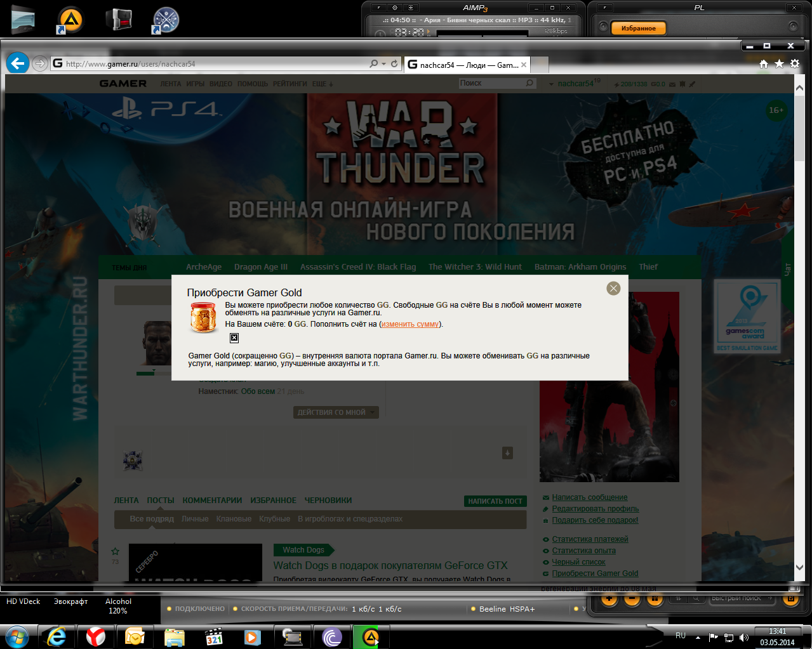Open the ЕЩЕ menu dropdown
The width and height of the screenshot is (812, 649).
pyautogui.click(x=323, y=84)
